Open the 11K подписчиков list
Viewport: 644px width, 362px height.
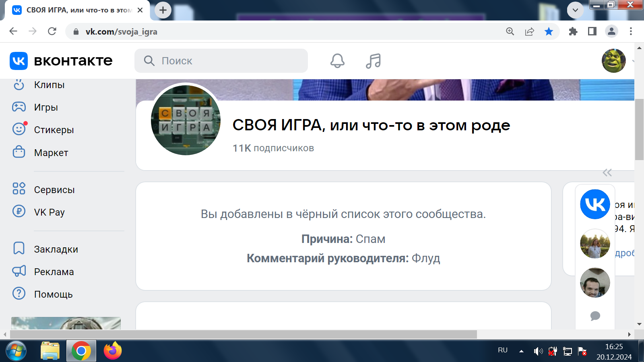pyautogui.click(x=273, y=148)
